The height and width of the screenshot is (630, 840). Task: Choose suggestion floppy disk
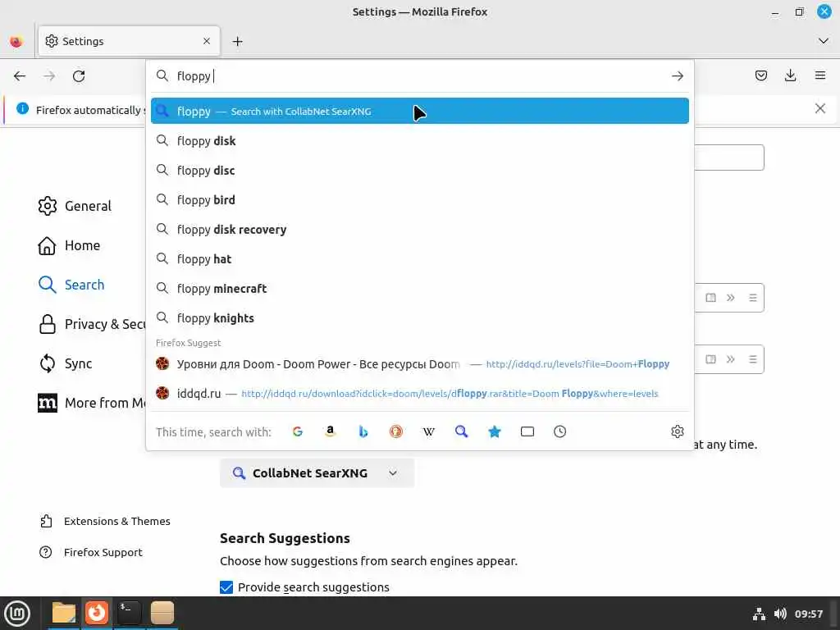click(x=420, y=141)
